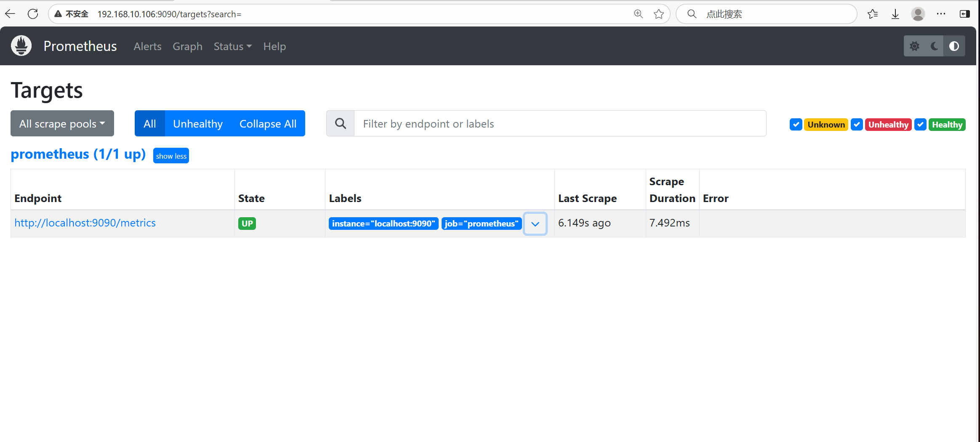Image resolution: width=980 pixels, height=442 pixels.
Task: Open the All scrape pools dropdown
Action: coord(62,123)
